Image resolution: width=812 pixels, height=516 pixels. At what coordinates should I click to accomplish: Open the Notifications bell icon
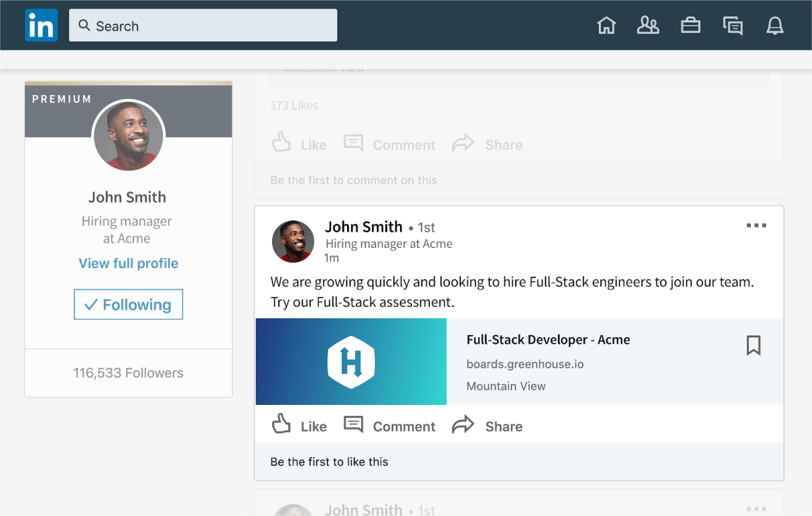(775, 26)
